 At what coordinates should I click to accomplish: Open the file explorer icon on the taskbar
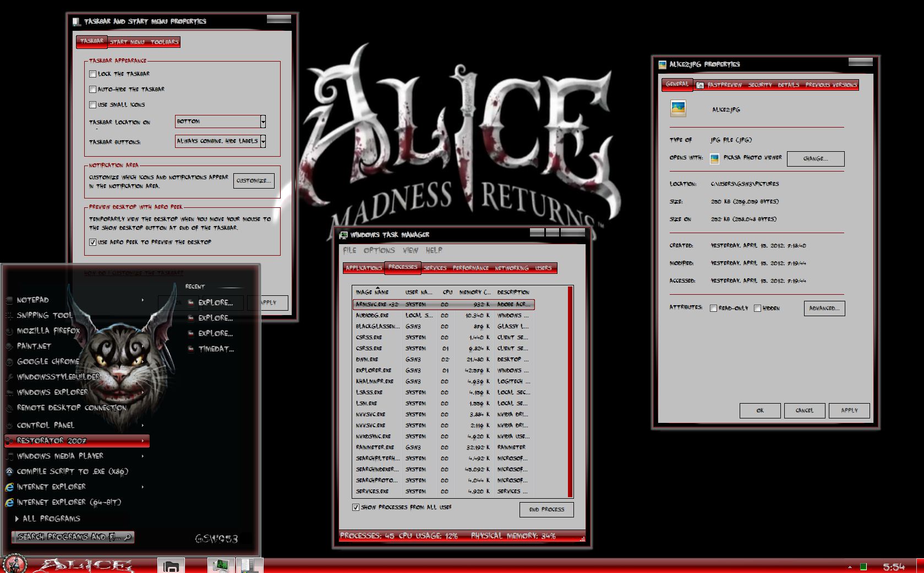171,566
